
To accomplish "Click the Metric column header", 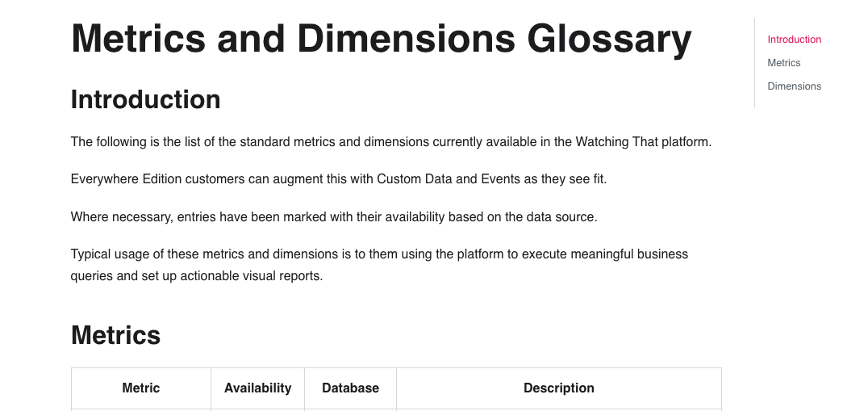I will point(140,388).
